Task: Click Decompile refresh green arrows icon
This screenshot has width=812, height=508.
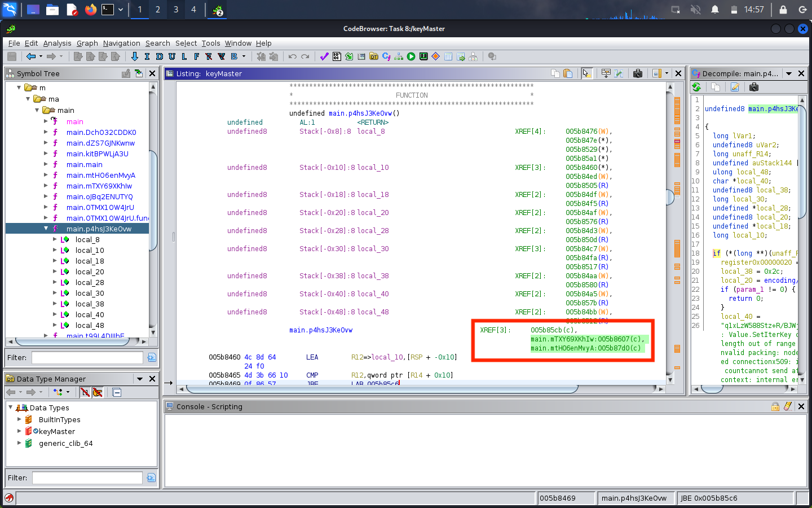Action: [696, 87]
